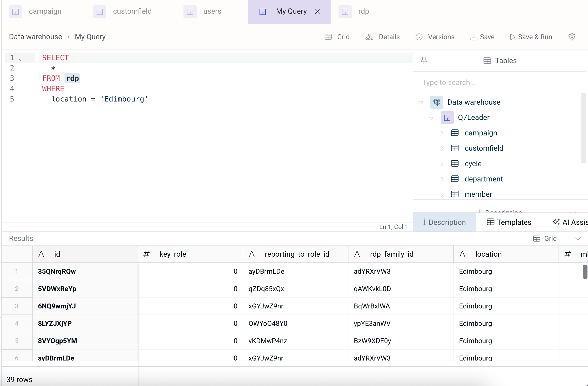Click the Grid view icon in toolbar

(x=328, y=37)
